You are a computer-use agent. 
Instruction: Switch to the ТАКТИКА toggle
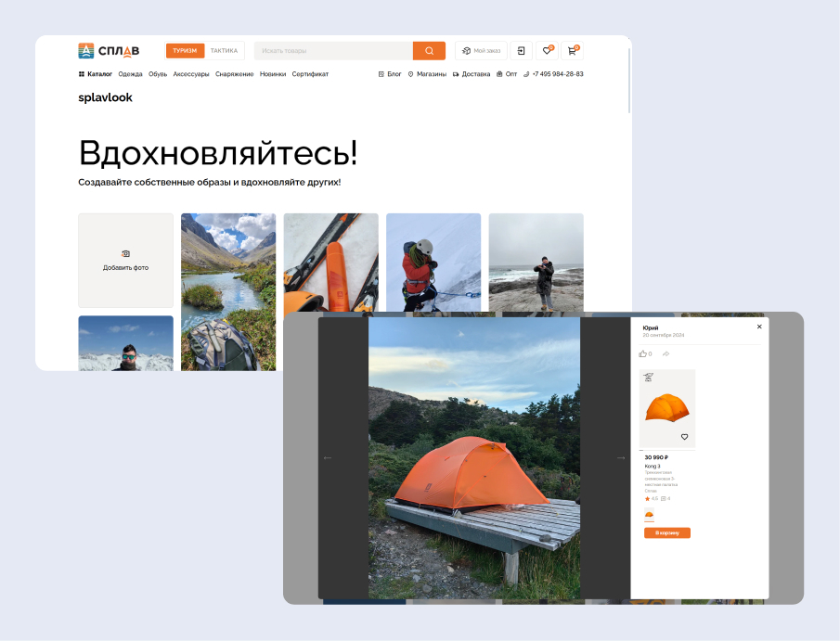pos(224,51)
